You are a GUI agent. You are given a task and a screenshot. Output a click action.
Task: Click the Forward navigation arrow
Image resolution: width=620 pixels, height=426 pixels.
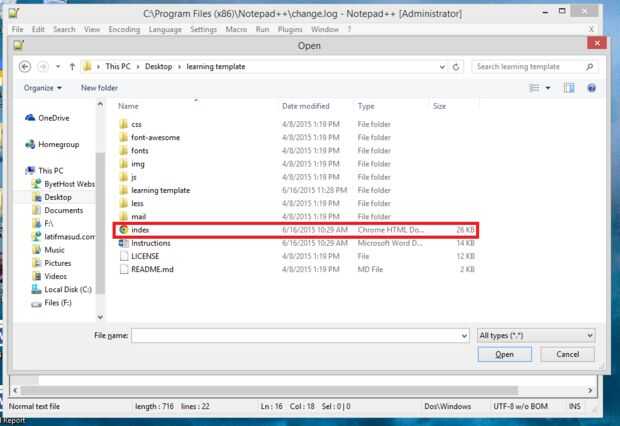tap(43, 67)
